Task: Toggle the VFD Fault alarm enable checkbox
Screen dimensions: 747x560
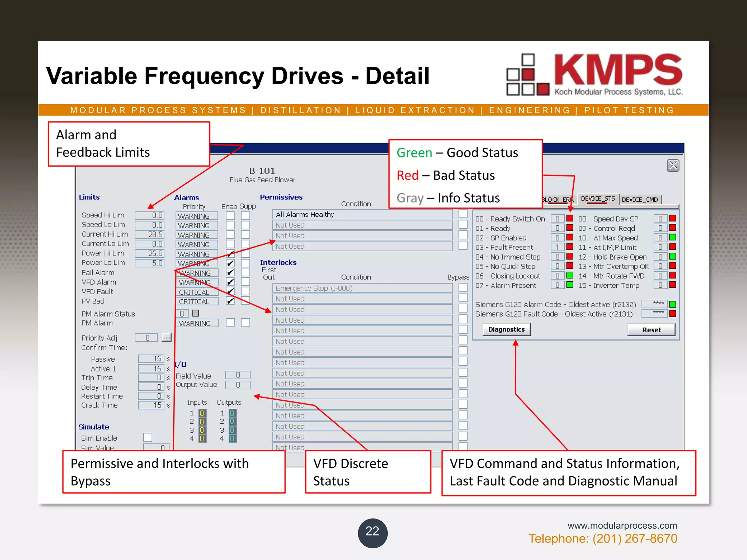Action: click(230, 291)
